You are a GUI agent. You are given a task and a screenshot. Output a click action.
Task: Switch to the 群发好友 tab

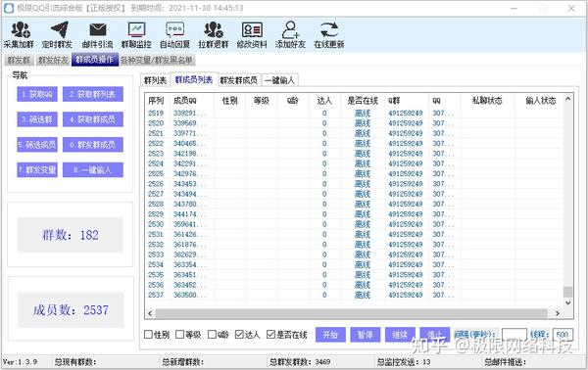(53, 60)
